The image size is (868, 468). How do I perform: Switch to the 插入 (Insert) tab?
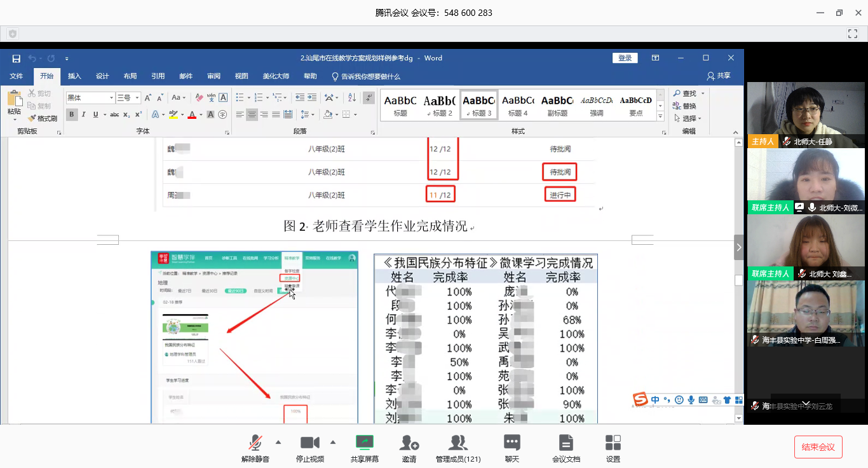74,76
